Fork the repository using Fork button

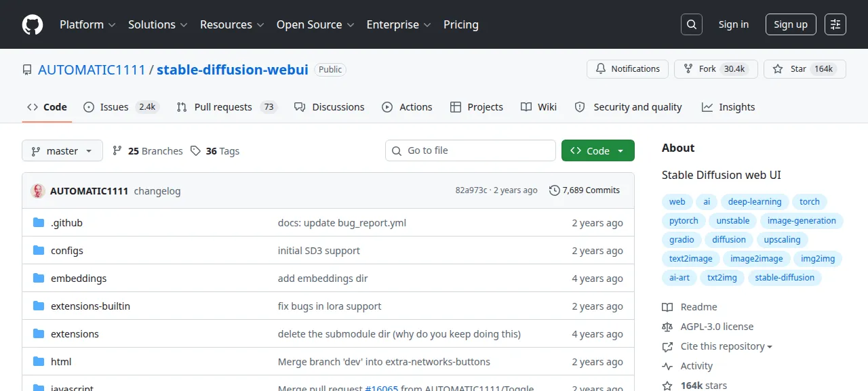716,69
